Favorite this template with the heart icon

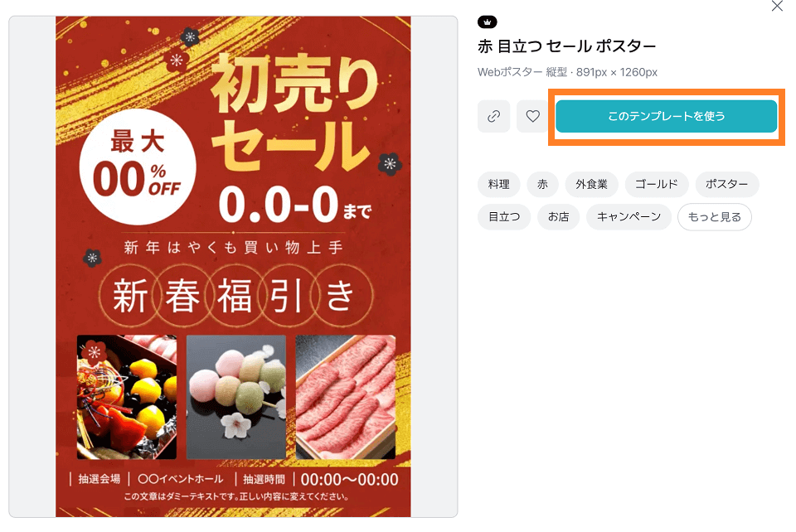(532, 116)
